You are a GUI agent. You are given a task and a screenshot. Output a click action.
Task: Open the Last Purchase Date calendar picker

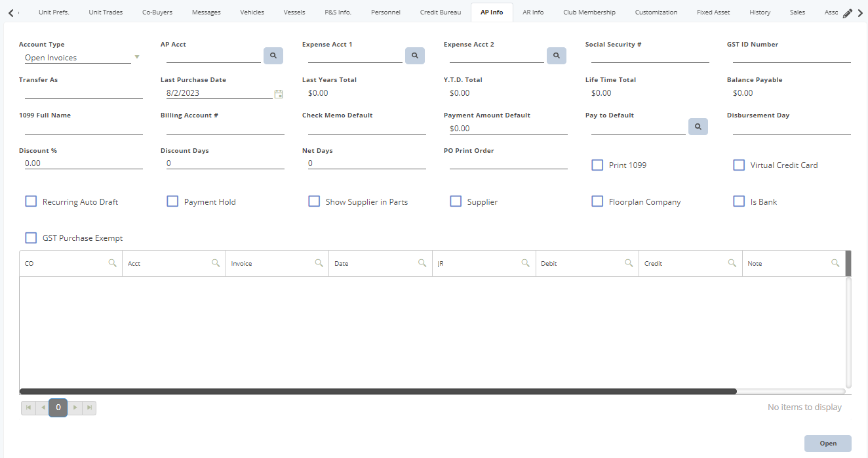coord(278,94)
